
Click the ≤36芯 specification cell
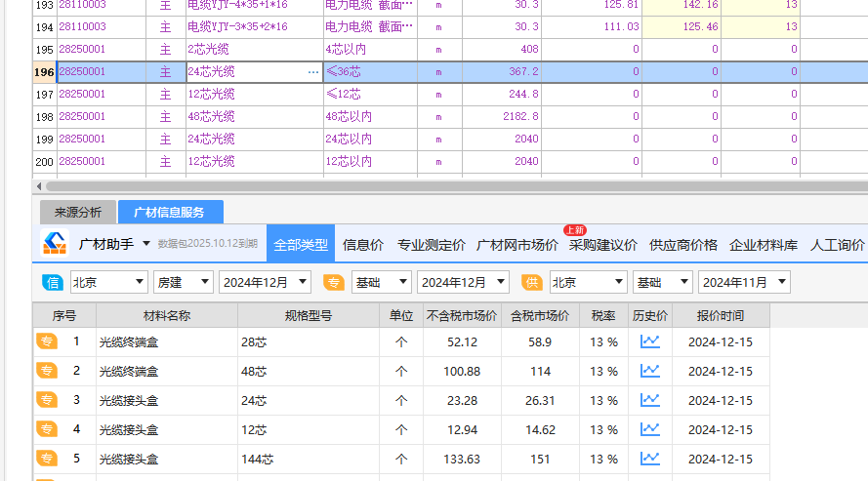click(x=370, y=72)
